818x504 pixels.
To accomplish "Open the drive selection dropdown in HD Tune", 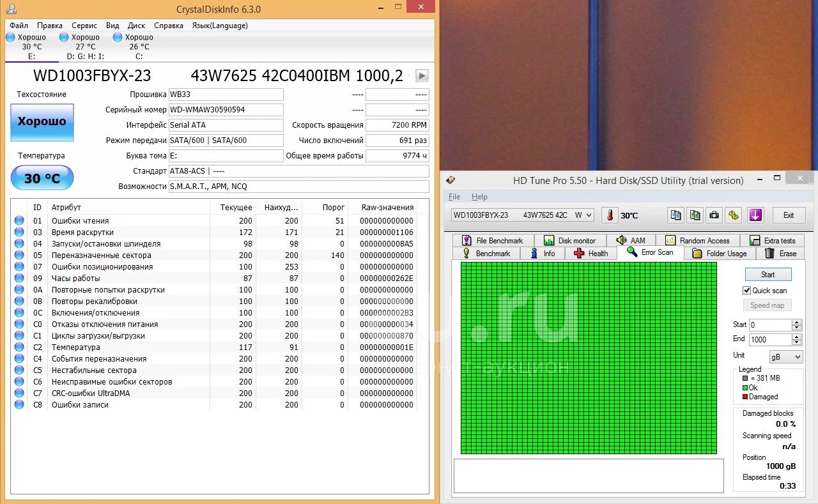I will (x=522, y=215).
